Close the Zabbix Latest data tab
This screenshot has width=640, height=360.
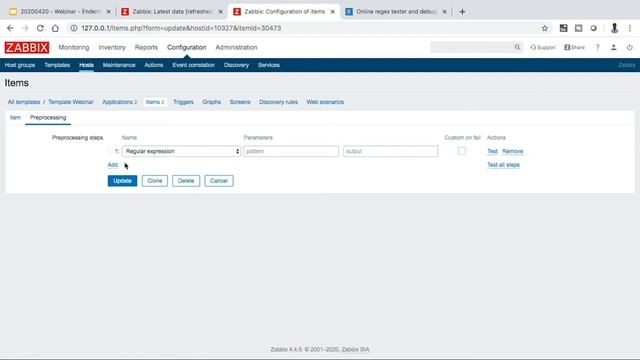click(x=220, y=12)
